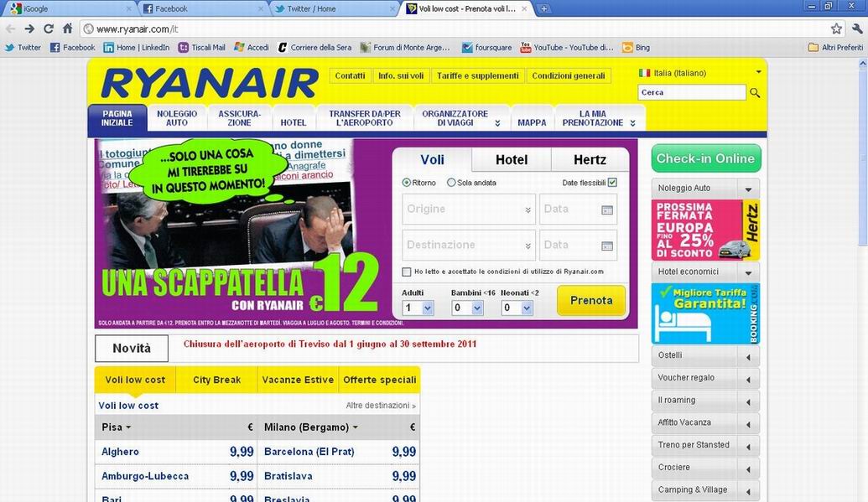Open the Treviso airport closure news link

click(330, 344)
